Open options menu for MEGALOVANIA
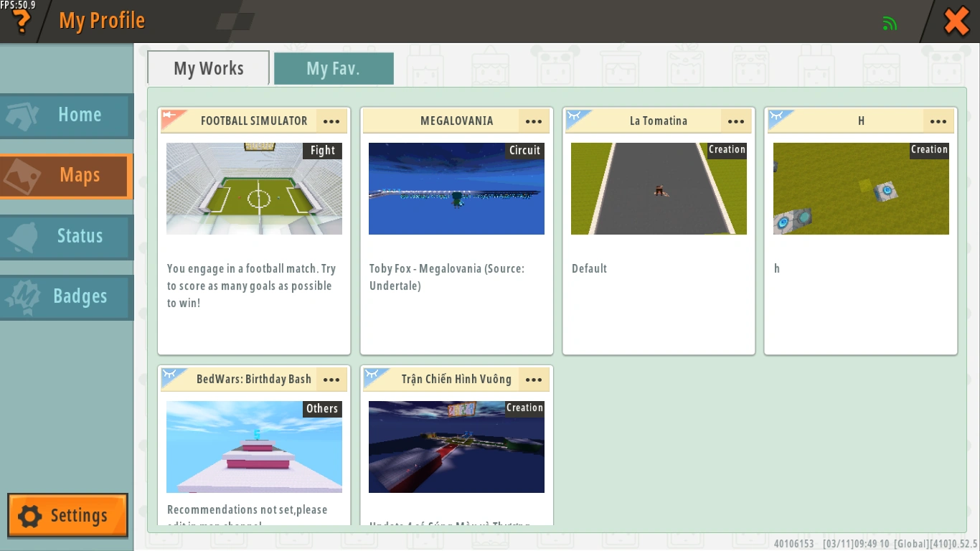The image size is (980, 551). pos(534,121)
